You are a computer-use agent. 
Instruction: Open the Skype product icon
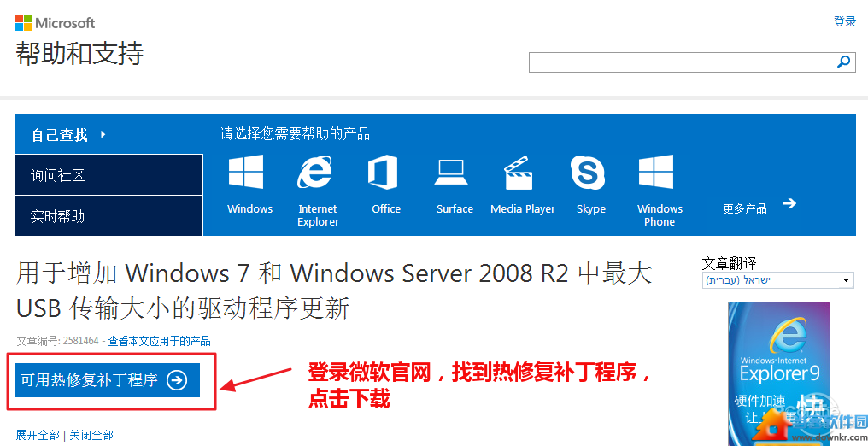pos(588,172)
